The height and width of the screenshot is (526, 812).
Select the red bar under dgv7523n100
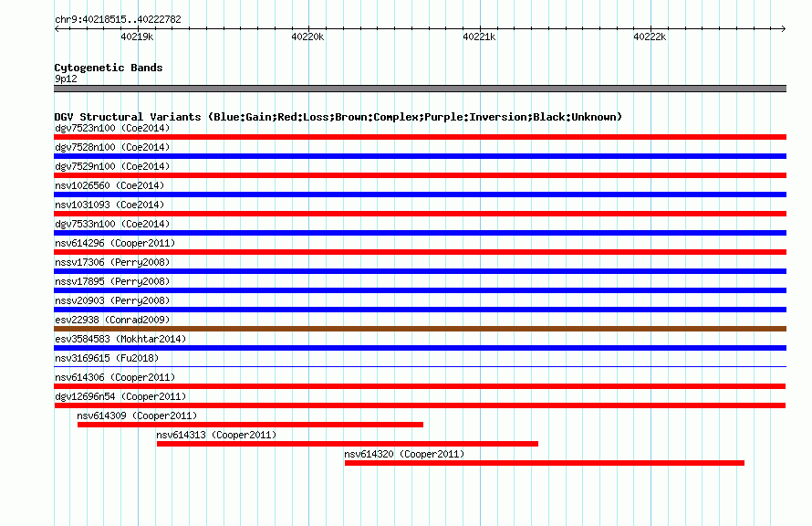click(420, 137)
